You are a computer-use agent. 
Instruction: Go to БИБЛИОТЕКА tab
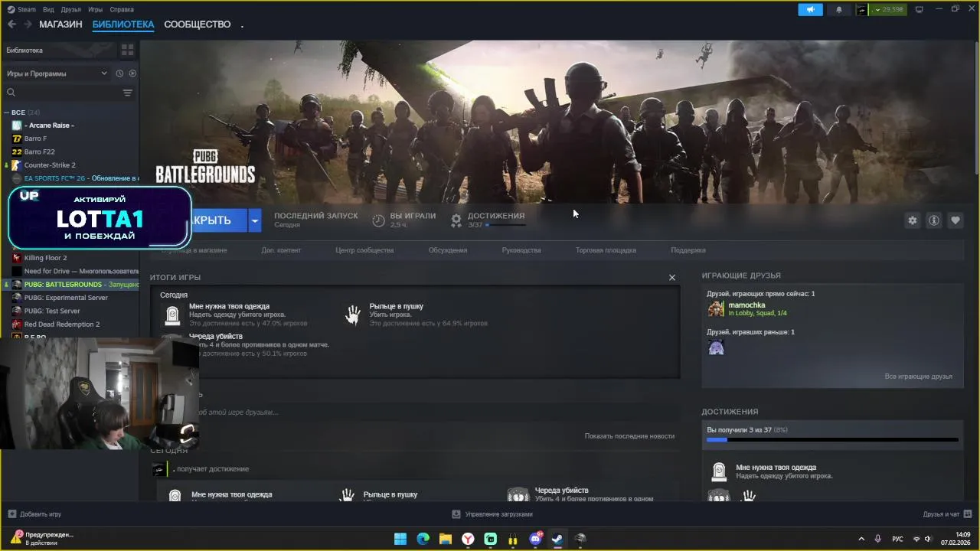point(123,24)
